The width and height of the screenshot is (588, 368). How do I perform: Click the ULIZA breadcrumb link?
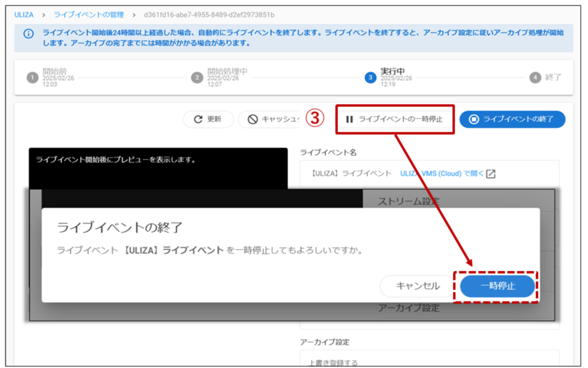coord(24,15)
